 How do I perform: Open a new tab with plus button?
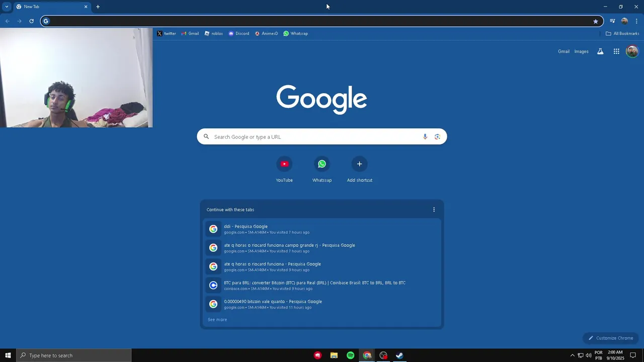(x=98, y=7)
